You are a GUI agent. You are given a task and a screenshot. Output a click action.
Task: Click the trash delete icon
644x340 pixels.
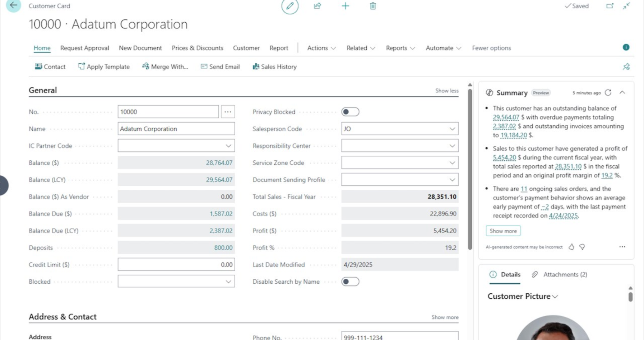coord(373,6)
